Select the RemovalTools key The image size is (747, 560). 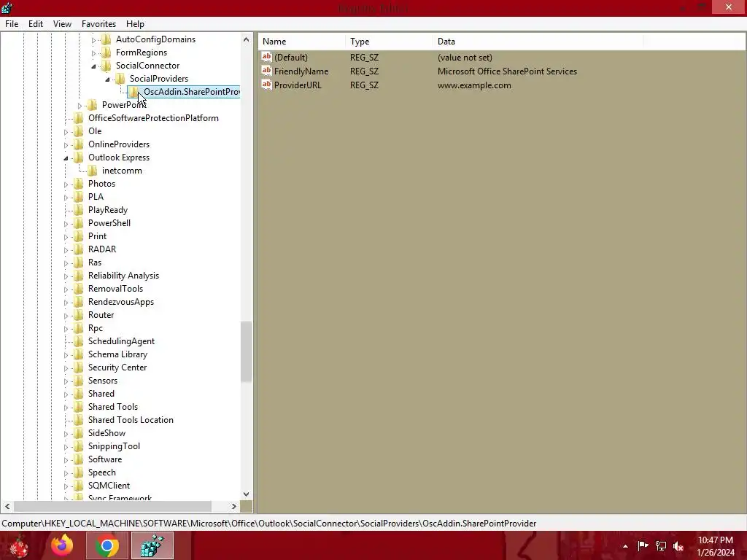[x=115, y=289]
